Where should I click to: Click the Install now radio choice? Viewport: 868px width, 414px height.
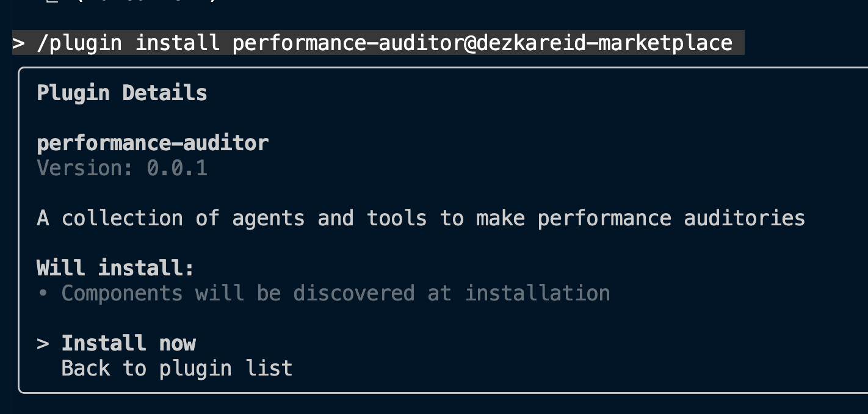pyautogui.click(x=128, y=343)
